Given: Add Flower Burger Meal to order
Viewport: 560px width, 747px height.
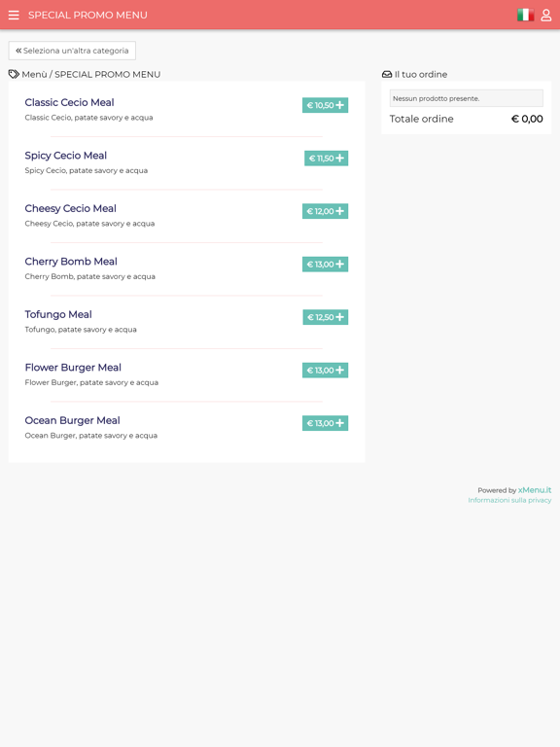Looking at the screenshot, I should click(x=326, y=370).
